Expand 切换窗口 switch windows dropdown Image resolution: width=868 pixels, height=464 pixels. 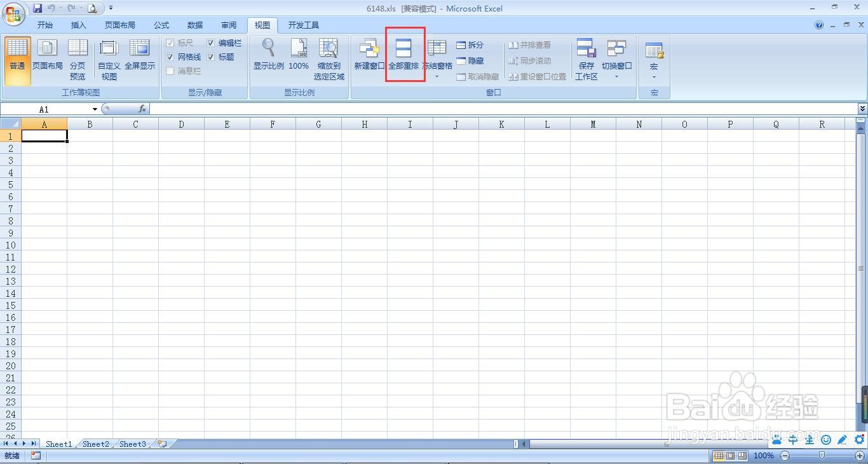[616, 77]
